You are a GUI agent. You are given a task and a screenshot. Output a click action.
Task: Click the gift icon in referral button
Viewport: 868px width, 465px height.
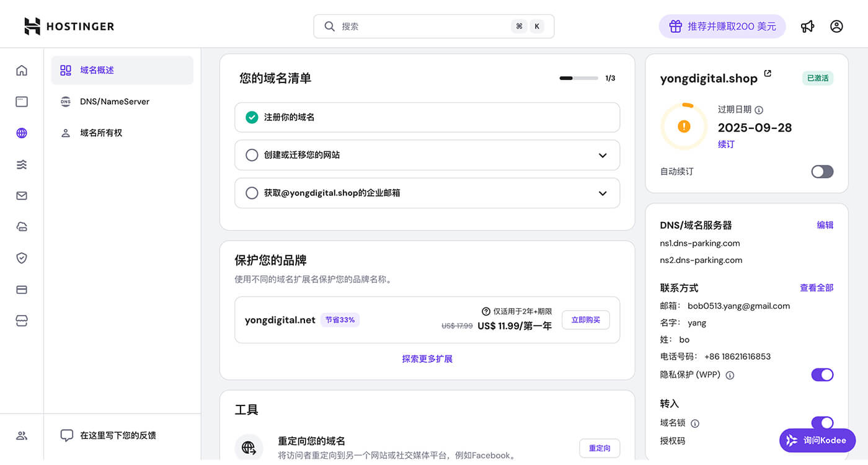click(x=676, y=26)
